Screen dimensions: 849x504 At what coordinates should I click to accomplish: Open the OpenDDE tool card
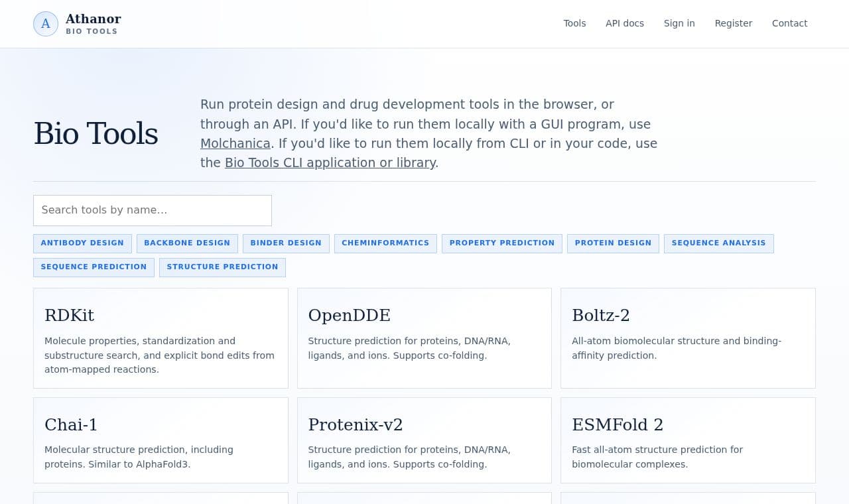point(424,338)
